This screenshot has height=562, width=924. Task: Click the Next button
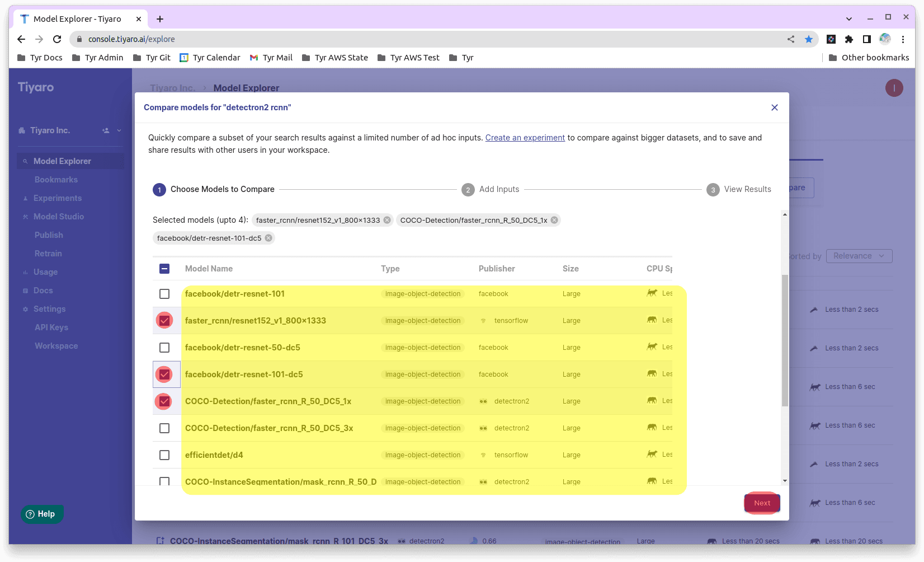(762, 503)
